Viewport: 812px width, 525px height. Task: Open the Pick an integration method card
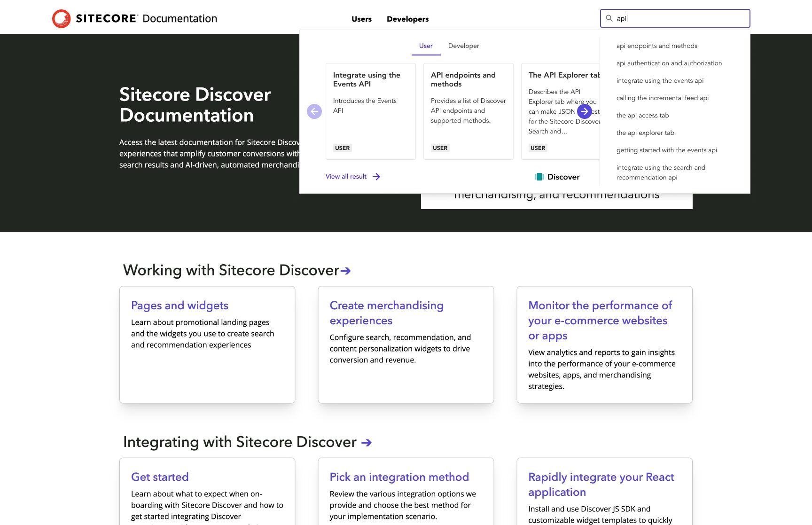click(406, 491)
